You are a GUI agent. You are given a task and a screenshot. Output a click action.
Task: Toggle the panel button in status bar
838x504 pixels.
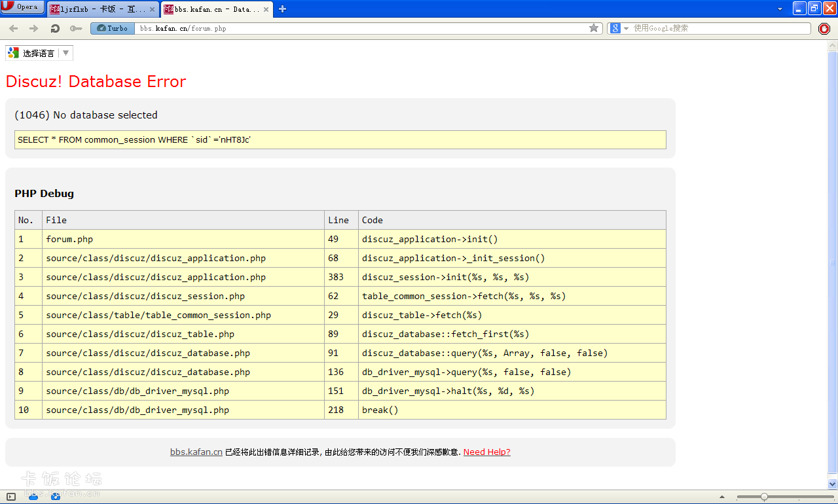pyautogui.click(x=11, y=497)
